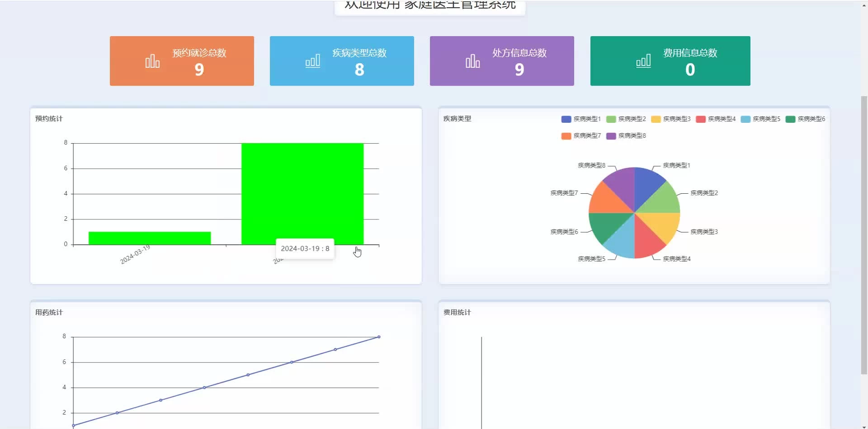Click the 预约就诊总数 card value 9
This screenshot has width=868, height=429.
click(x=199, y=70)
